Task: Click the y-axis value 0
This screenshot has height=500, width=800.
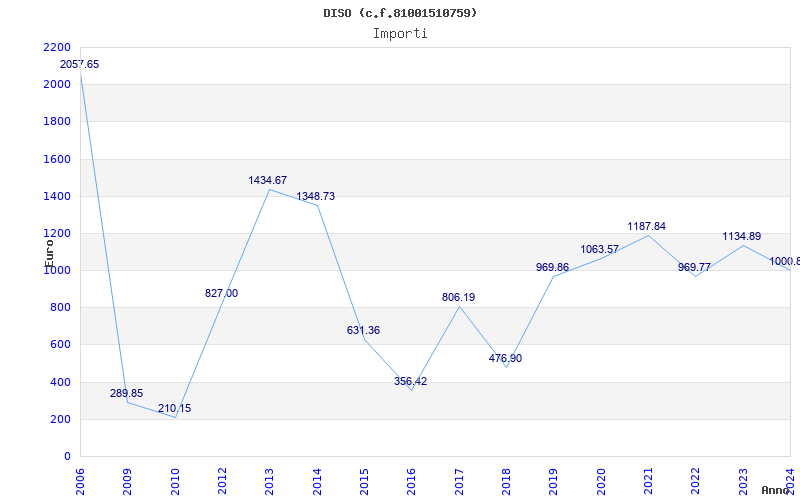Action: 67,456
